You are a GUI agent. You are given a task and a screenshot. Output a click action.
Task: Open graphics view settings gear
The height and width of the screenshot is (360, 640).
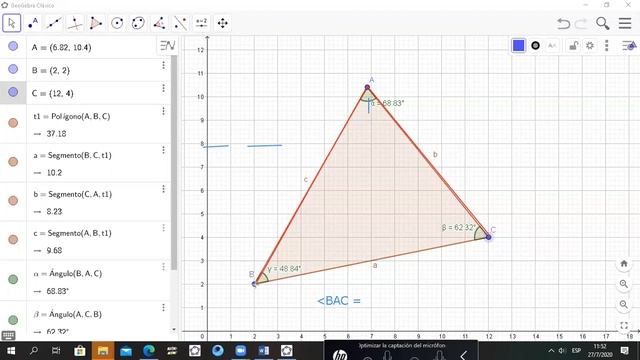590,46
